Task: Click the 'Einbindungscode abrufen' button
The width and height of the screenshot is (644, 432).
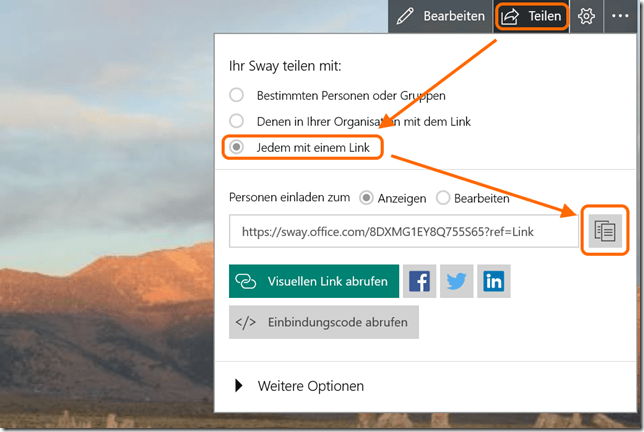Action: pyautogui.click(x=324, y=322)
